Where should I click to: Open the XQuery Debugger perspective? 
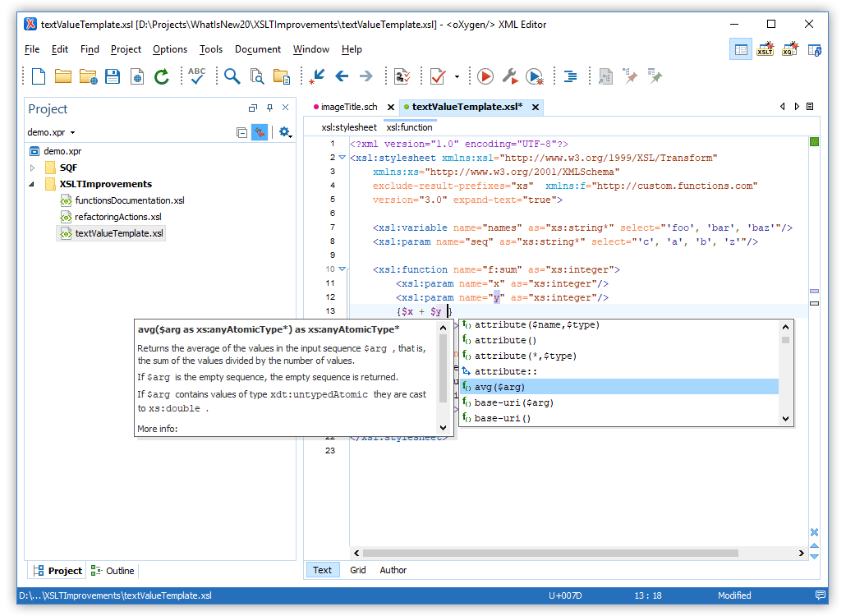pos(790,49)
